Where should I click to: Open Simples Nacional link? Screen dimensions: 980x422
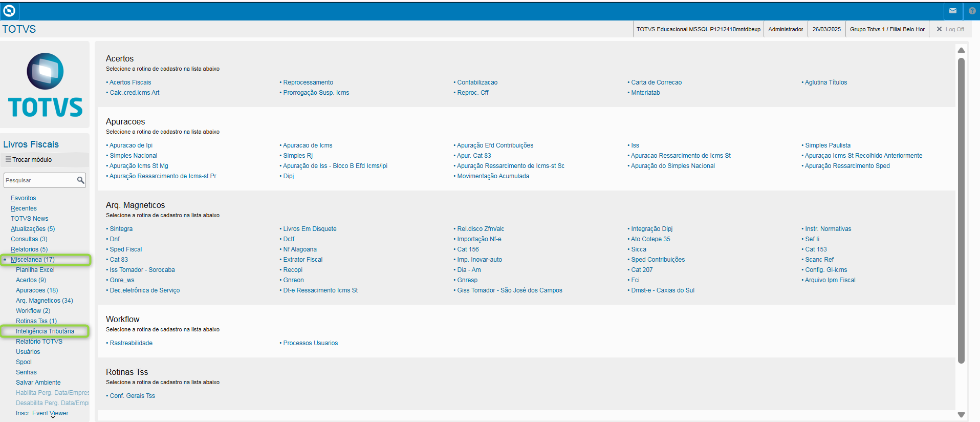tap(133, 156)
